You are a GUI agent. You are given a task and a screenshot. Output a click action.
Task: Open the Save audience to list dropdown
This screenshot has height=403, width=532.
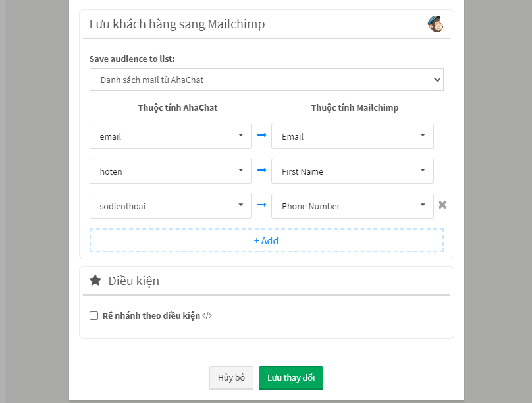click(267, 80)
